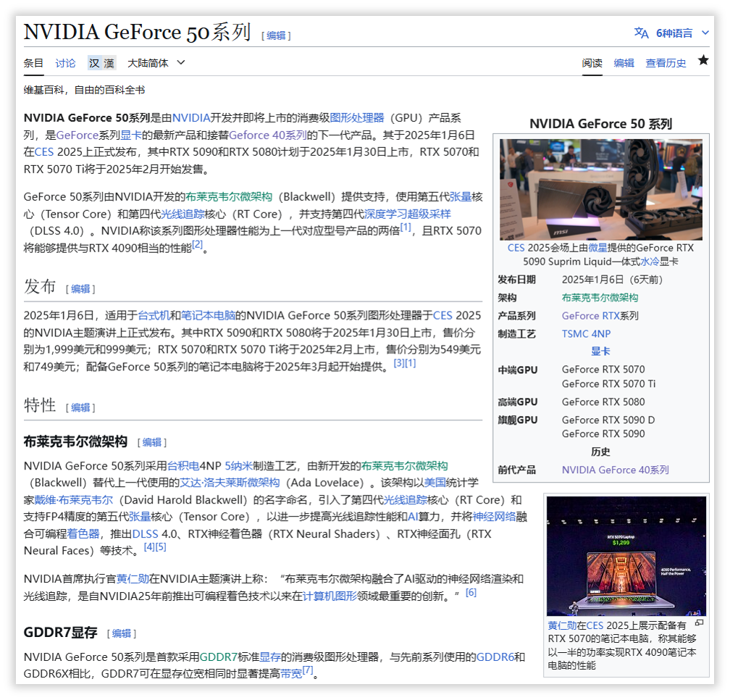Open the 查看历史 tab
This screenshot has width=730, height=700.
pos(666,63)
